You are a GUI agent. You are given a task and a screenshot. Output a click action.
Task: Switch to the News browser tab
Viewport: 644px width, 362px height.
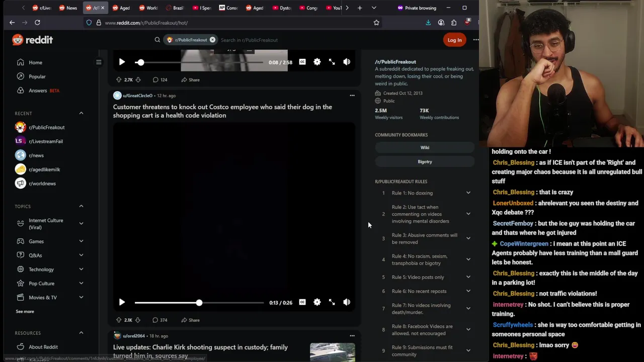click(x=68, y=8)
